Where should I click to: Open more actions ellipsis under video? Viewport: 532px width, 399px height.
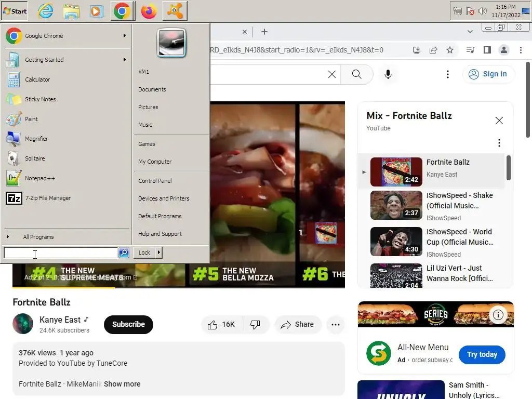coord(336,325)
